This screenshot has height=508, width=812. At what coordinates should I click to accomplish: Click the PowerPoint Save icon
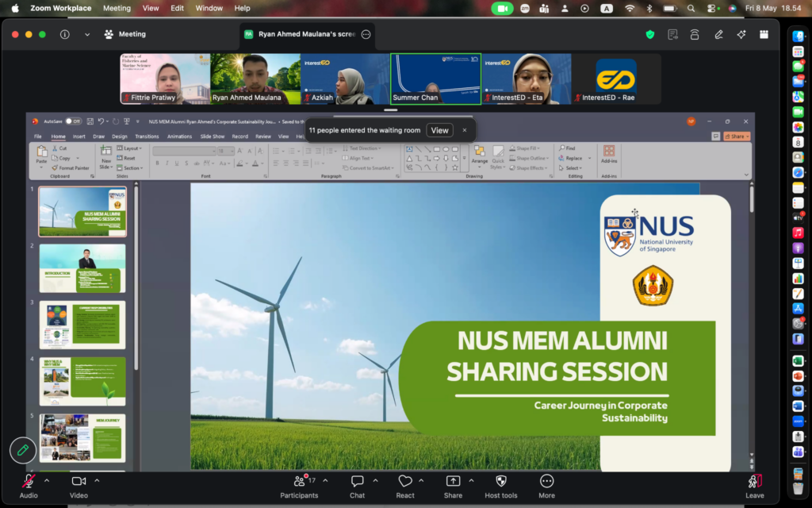pos(90,121)
